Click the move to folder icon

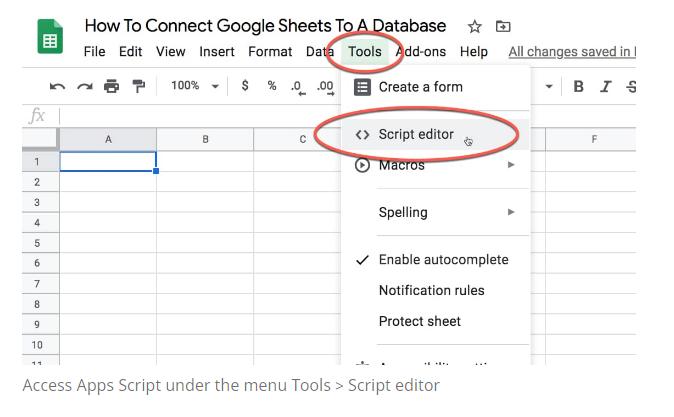tap(503, 27)
